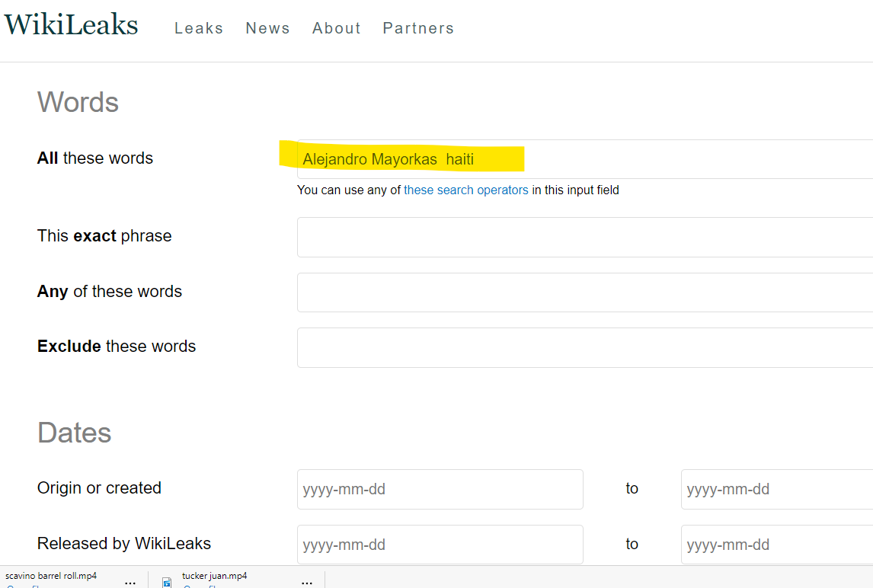Set 'Origin or created' end date field
Image resolution: width=873 pixels, height=588 pixels.
pyautogui.click(x=777, y=490)
